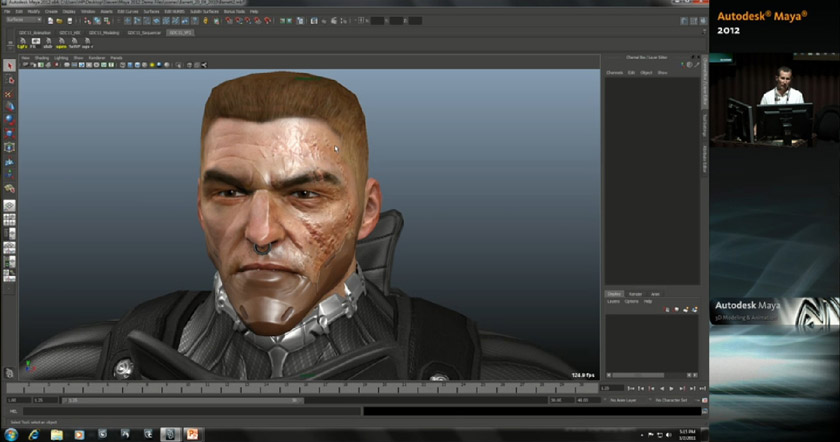This screenshot has height=442, width=840.
Task: Open the Edit Curves menu
Action: point(127,11)
